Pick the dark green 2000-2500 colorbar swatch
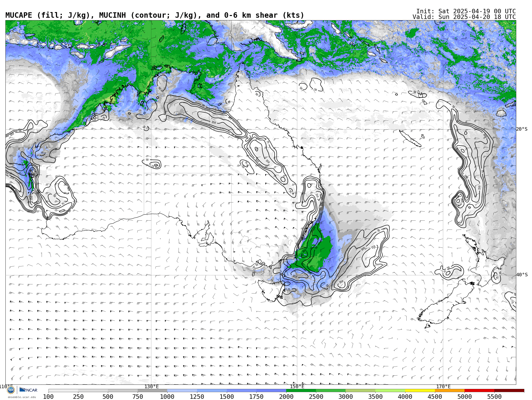 point(301,391)
